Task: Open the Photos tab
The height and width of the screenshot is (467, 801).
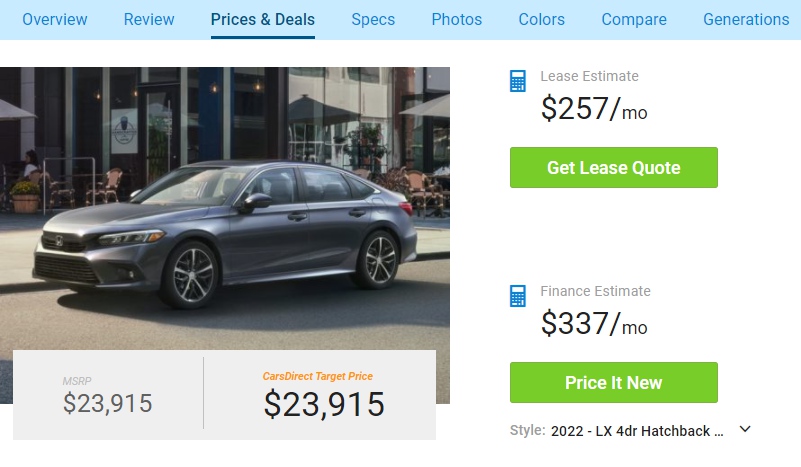Action: point(457,19)
